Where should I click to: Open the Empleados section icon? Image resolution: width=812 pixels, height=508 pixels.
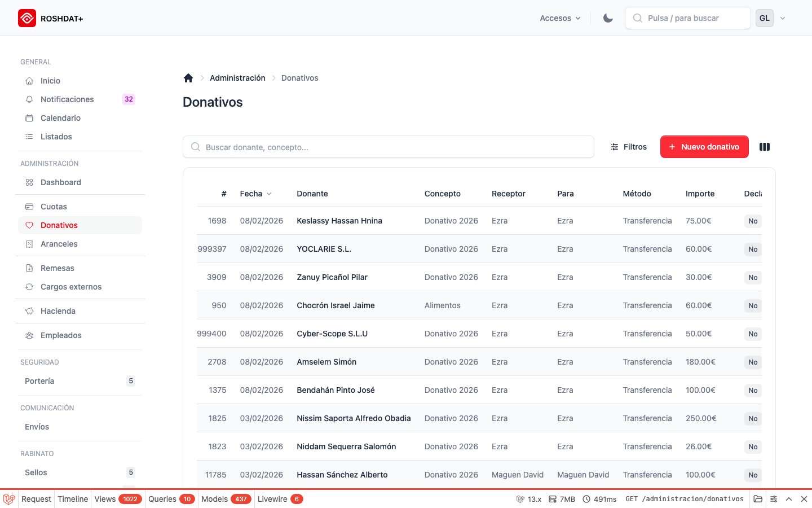point(29,335)
